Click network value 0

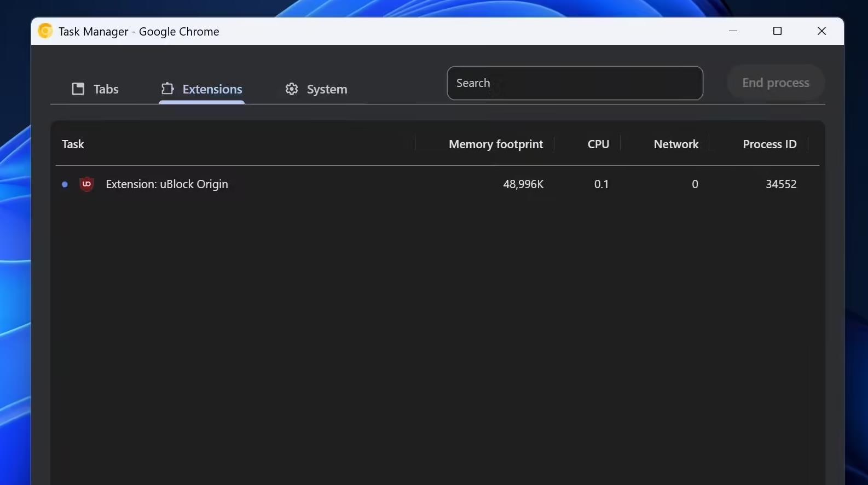click(x=695, y=184)
